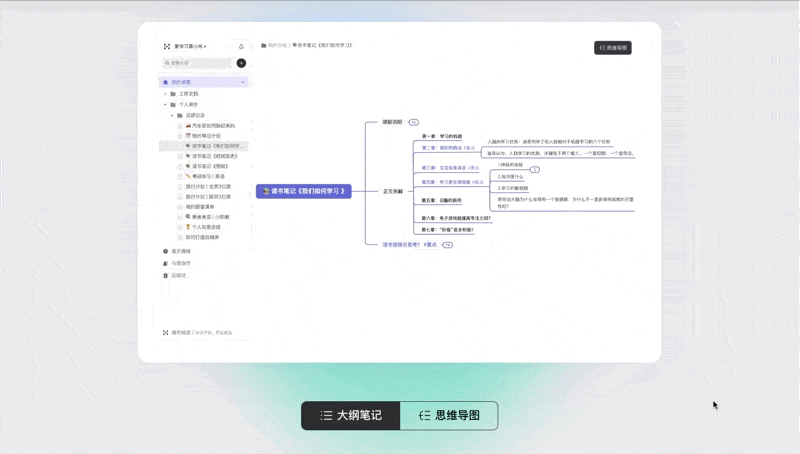800x454 pixels.
Task: Click the black plus button beside search
Action: pos(241,63)
